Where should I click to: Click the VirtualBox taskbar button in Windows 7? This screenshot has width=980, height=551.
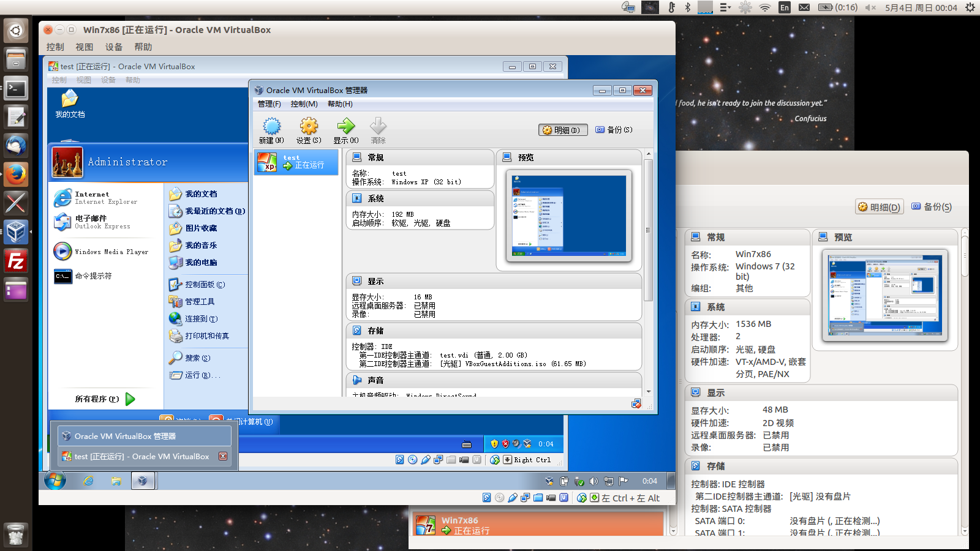point(143,481)
